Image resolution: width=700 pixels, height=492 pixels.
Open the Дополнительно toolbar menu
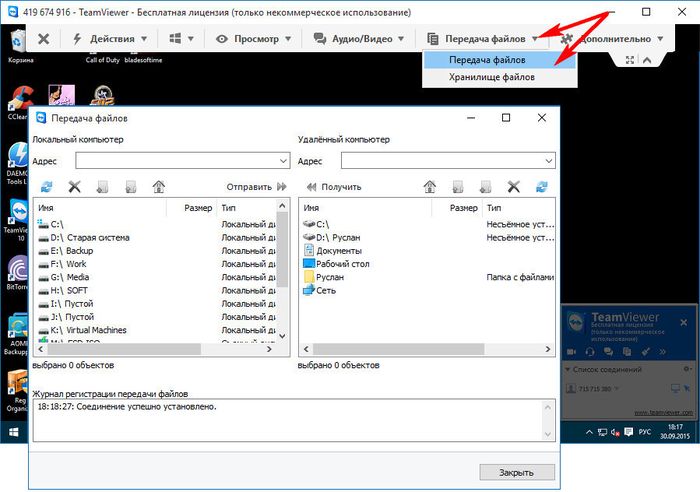tap(612, 39)
